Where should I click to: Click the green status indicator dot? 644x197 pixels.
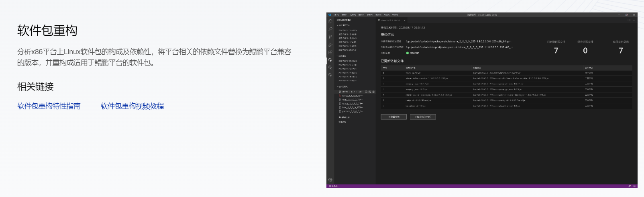407,53
